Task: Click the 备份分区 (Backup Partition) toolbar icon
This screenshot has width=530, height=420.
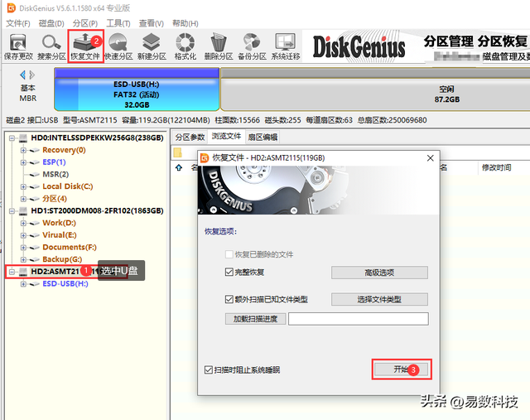Action: (252, 46)
